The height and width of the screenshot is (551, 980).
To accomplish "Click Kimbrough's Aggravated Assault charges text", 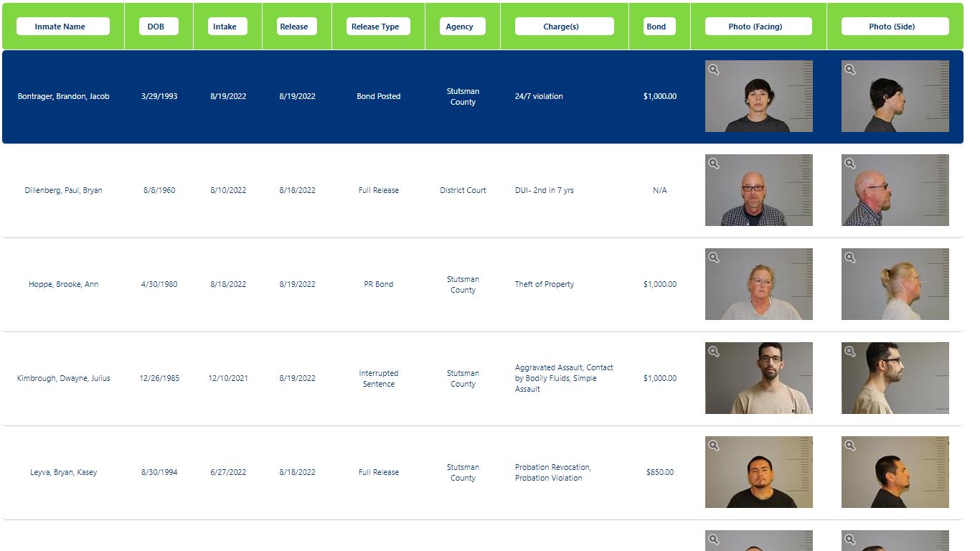I will [x=564, y=378].
